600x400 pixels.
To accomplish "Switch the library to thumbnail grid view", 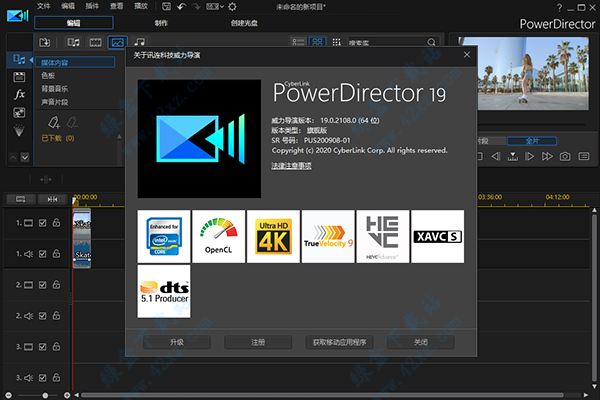I will (x=317, y=42).
